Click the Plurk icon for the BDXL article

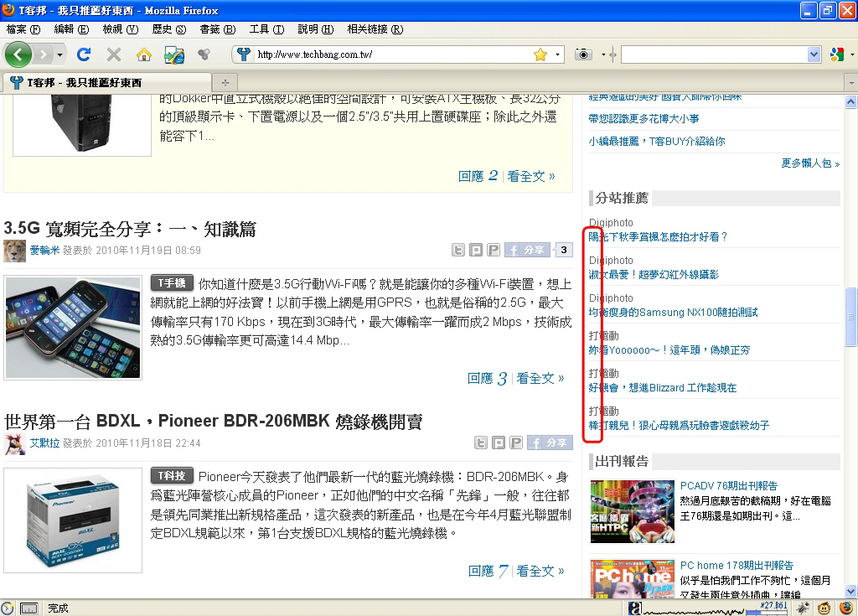[x=499, y=443]
